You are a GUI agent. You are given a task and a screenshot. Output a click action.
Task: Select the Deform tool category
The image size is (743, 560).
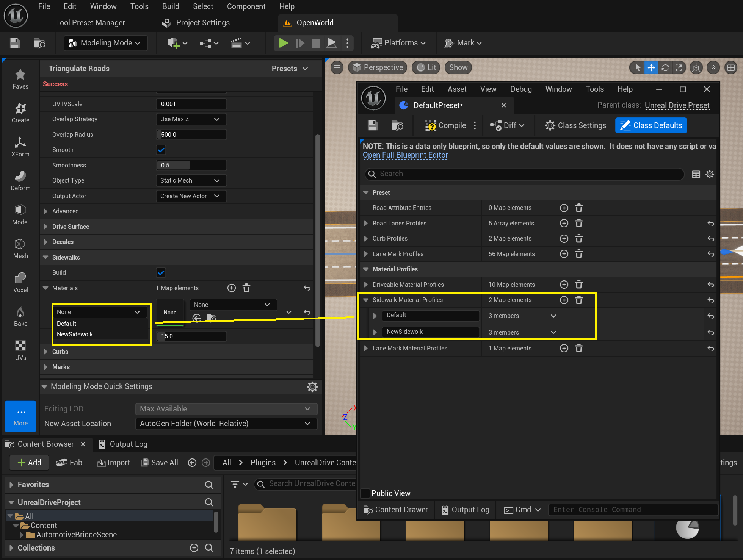tap(20, 181)
